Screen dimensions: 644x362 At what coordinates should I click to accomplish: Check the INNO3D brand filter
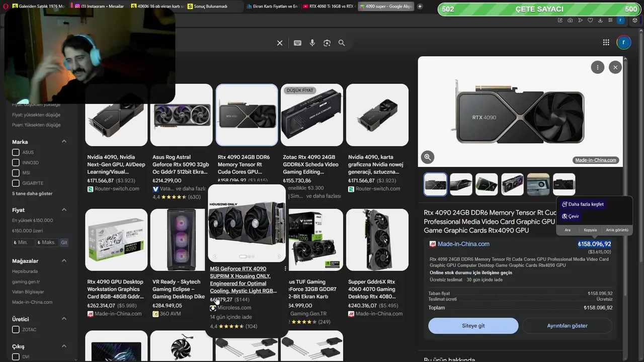tap(16, 163)
